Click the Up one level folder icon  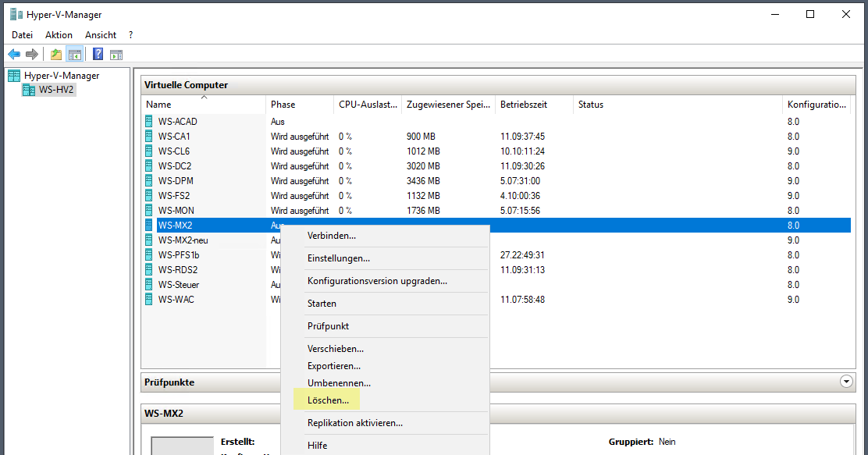coord(56,55)
